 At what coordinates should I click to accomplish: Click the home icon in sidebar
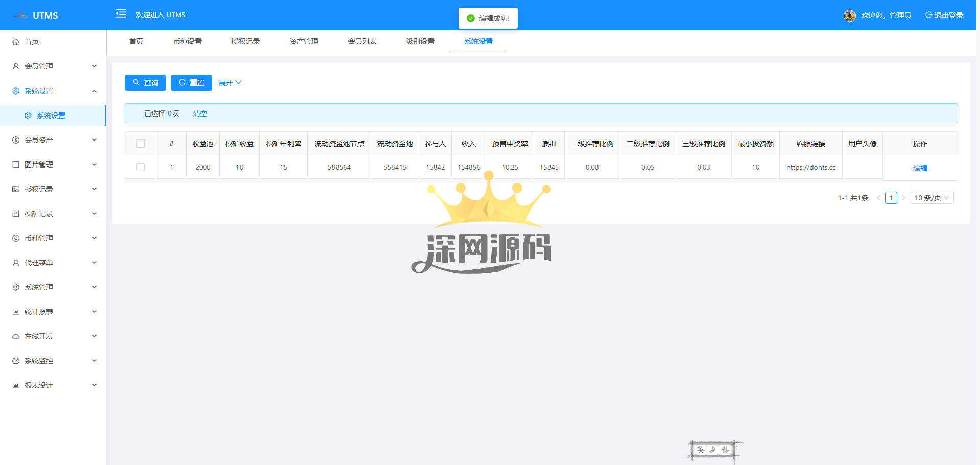tap(16, 42)
